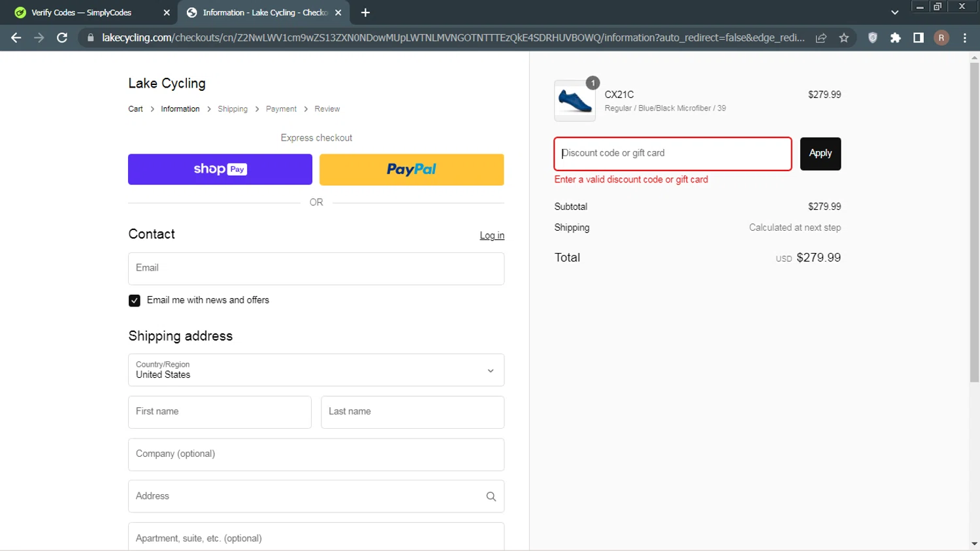Select the Review breadcrumb step
The image size is (980, 551).
327,109
